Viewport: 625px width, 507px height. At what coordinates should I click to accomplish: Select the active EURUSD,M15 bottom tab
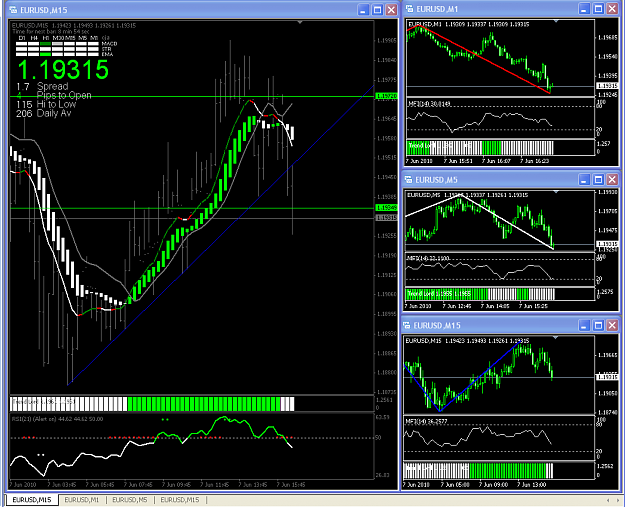pos(32,499)
